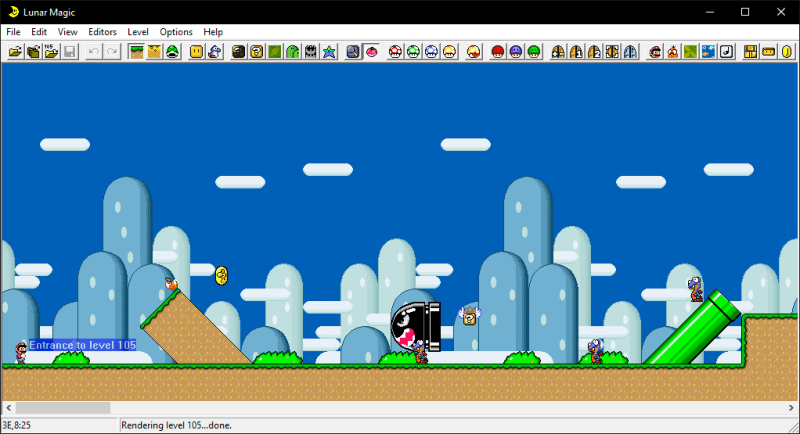Open the palette editor via the star icon
The height and width of the screenshot is (434, 800).
(x=329, y=52)
